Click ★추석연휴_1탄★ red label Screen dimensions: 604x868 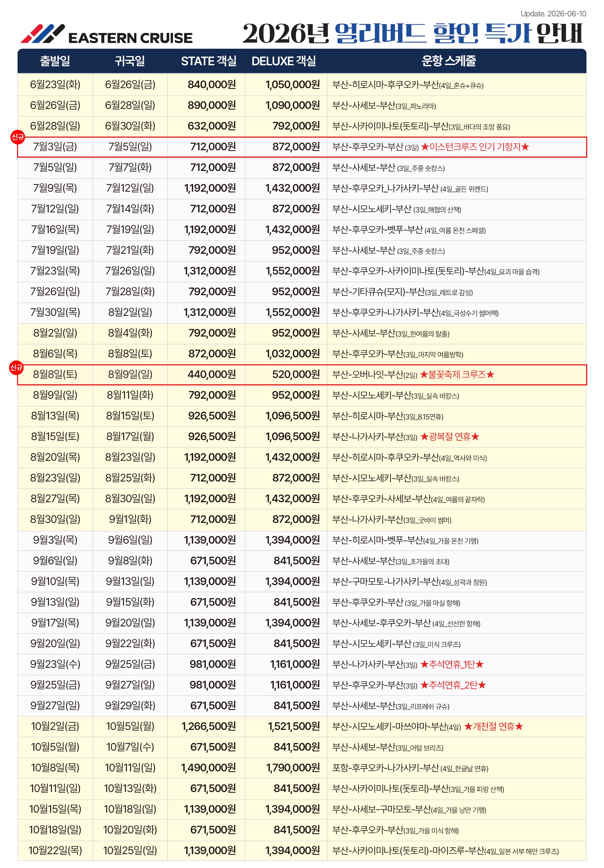click(452, 665)
